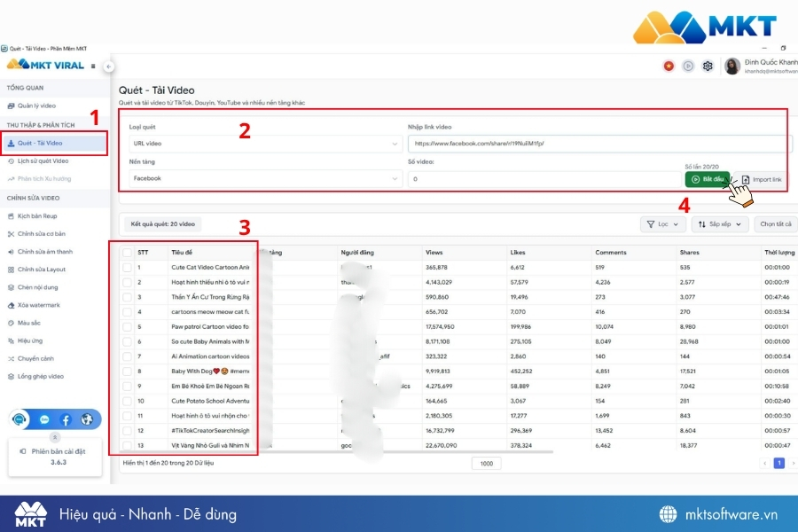Click the Chuyển cảnh shuffle icon
798x532 pixels.
click(11, 358)
